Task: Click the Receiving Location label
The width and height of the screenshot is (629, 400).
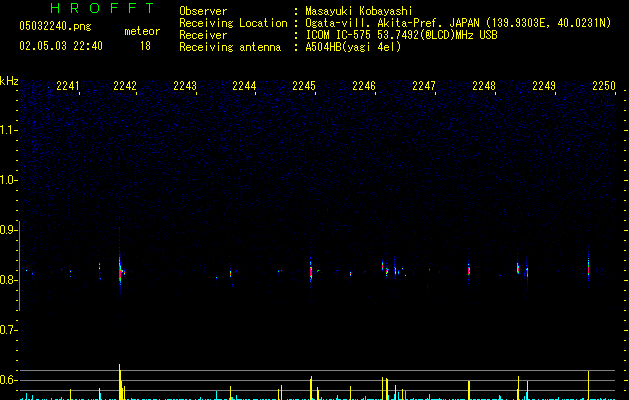Action: 233,23
